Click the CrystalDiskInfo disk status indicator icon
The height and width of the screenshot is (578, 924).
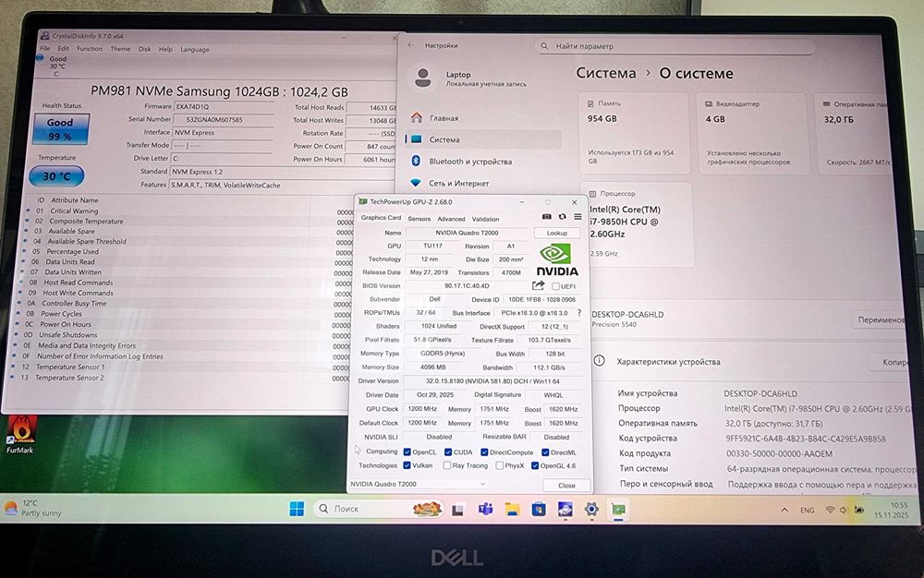tap(40, 57)
